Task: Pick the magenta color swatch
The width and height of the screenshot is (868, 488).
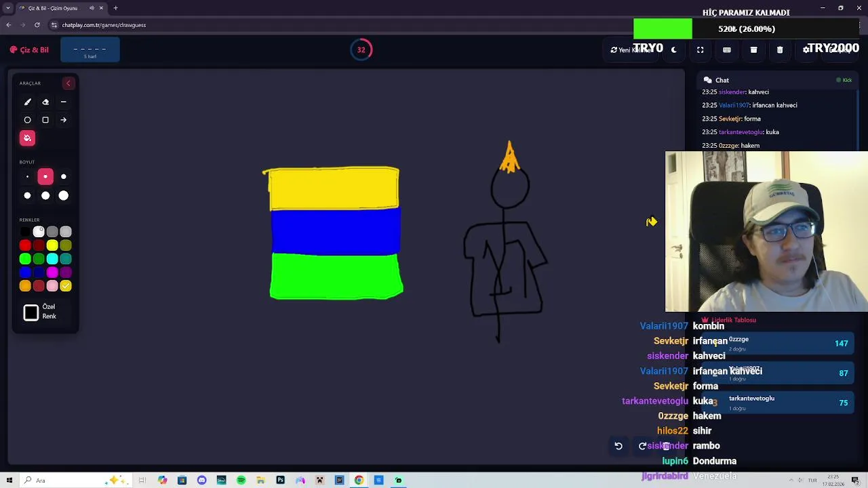Action: click(x=52, y=272)
